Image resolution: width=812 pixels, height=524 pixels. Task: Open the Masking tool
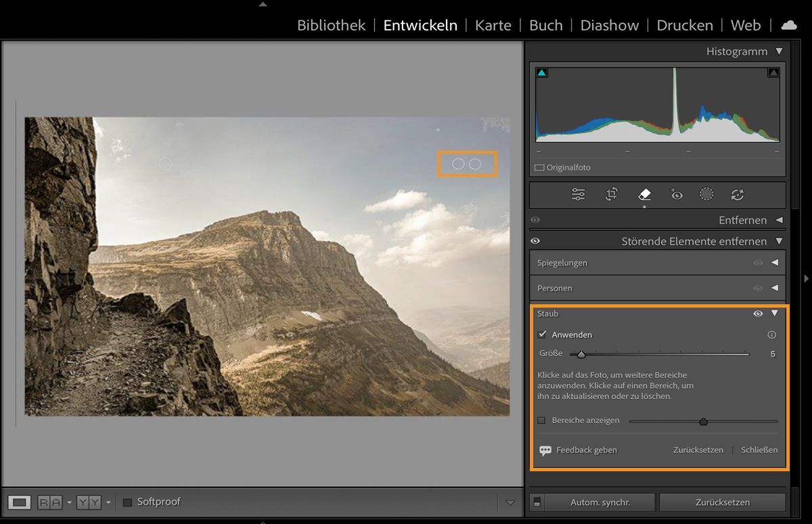(706, 194)
